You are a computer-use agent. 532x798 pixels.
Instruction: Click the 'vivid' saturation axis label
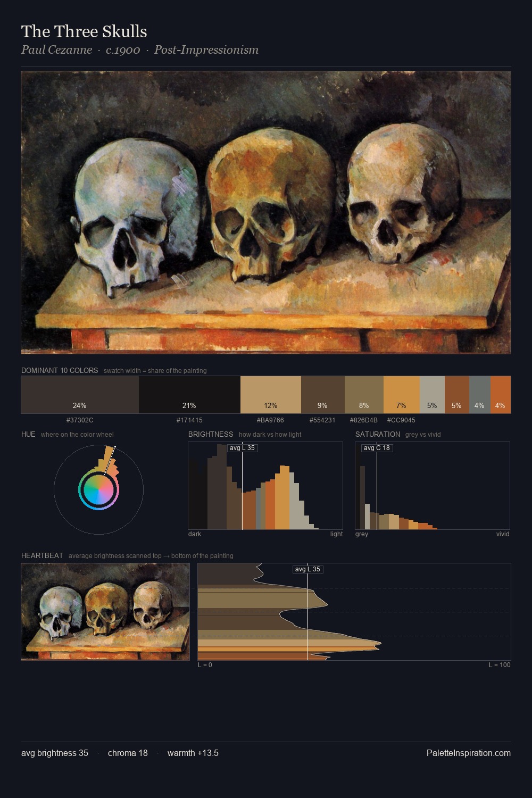coord(503,534)
